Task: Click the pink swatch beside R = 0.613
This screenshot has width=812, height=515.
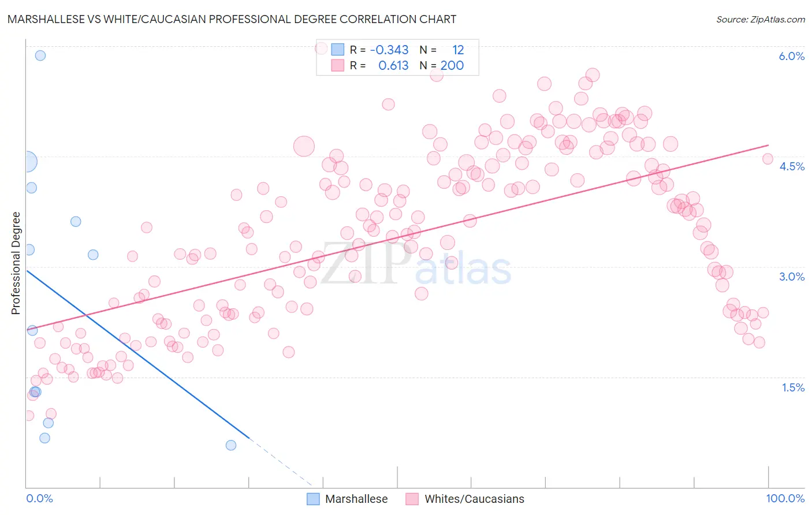Action: [x=338, y=65]
